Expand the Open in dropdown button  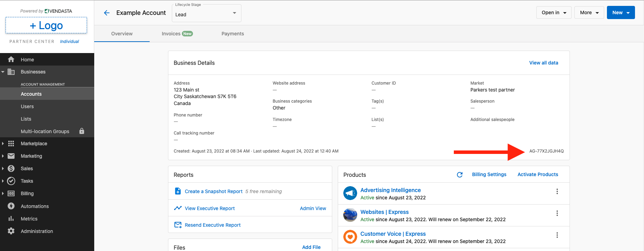554,12
